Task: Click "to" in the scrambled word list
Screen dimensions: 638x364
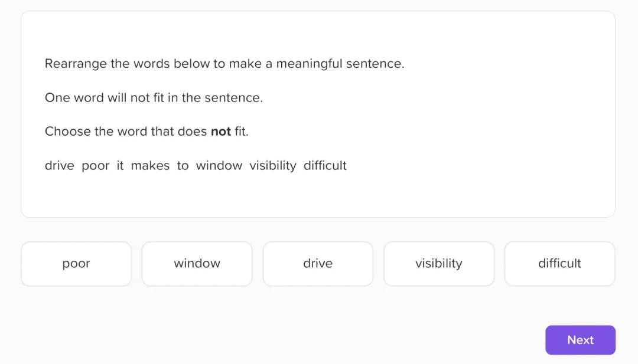Action: click(183, 166)
